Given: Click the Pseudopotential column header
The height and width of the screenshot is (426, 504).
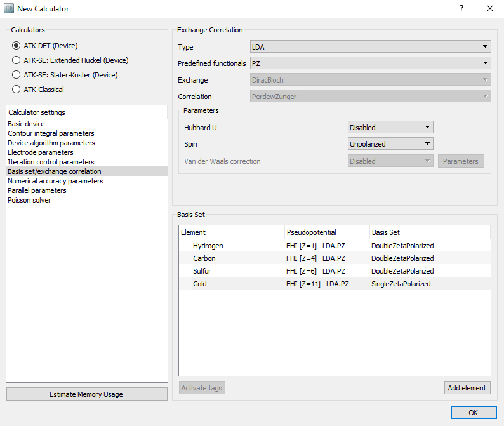Looking at the screenshot, I should [x=327, y=232].
